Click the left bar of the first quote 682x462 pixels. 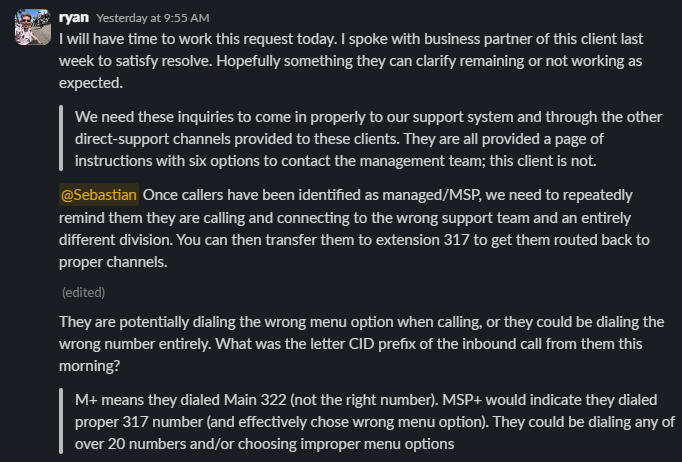61,138
